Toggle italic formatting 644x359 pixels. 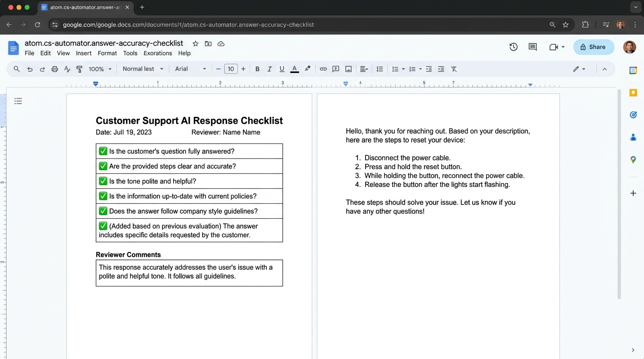coord(270,69)
